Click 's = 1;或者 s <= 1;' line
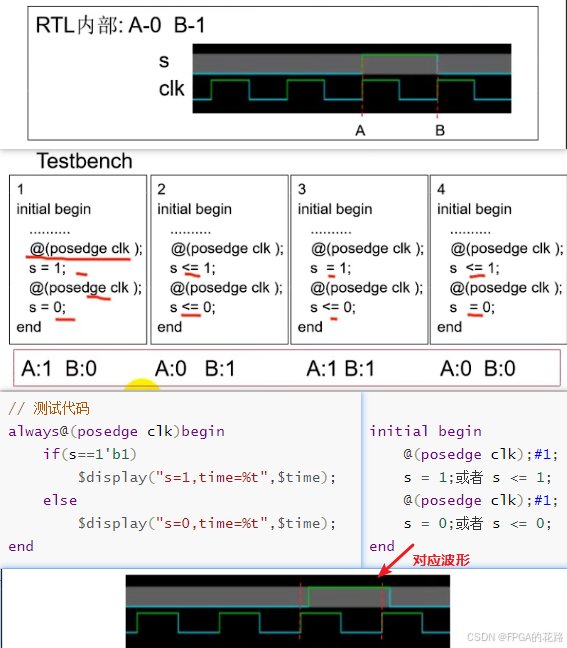Screen dimensions: 567x648 click(x=478, y=478)
